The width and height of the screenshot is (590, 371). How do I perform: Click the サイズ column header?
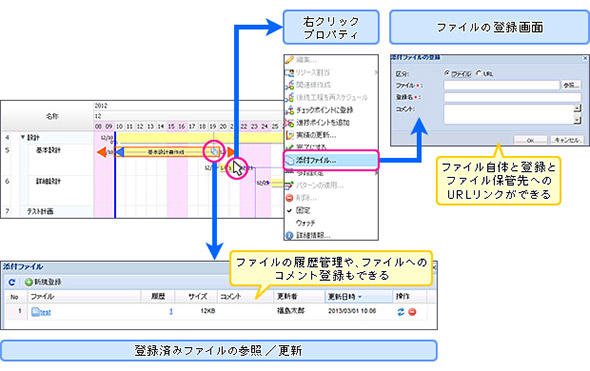[196, 296]
